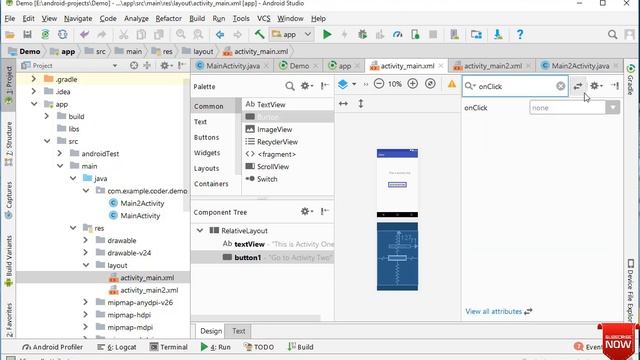Open the app run configuration dropdown

pyautogui.click(x=292, y=35)
